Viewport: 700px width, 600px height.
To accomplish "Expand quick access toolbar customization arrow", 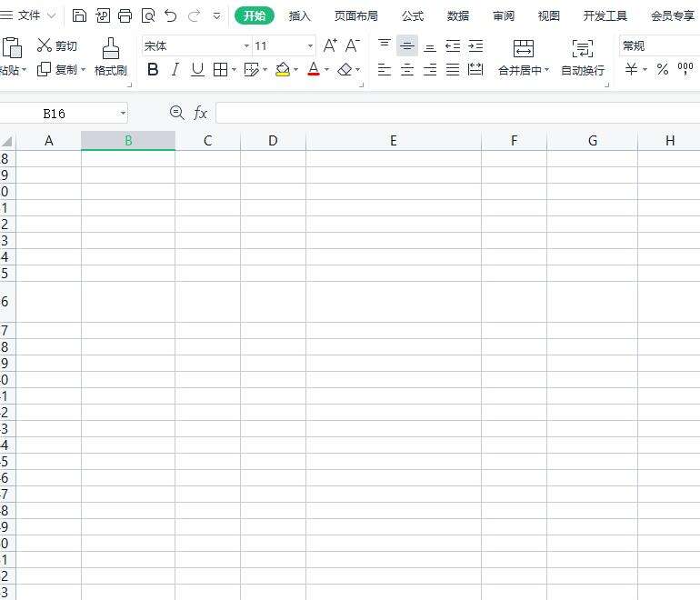I will [x=216, y=16].
